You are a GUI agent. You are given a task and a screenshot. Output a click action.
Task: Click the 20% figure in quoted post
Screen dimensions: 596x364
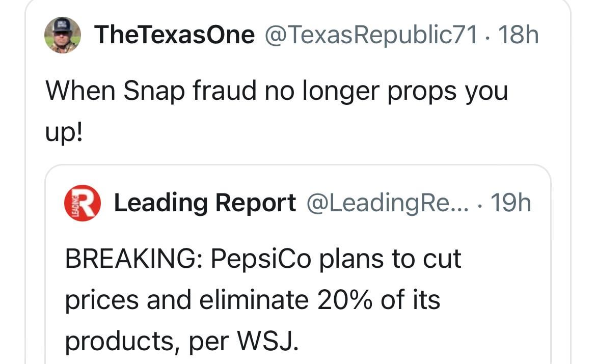click(345, 300)
